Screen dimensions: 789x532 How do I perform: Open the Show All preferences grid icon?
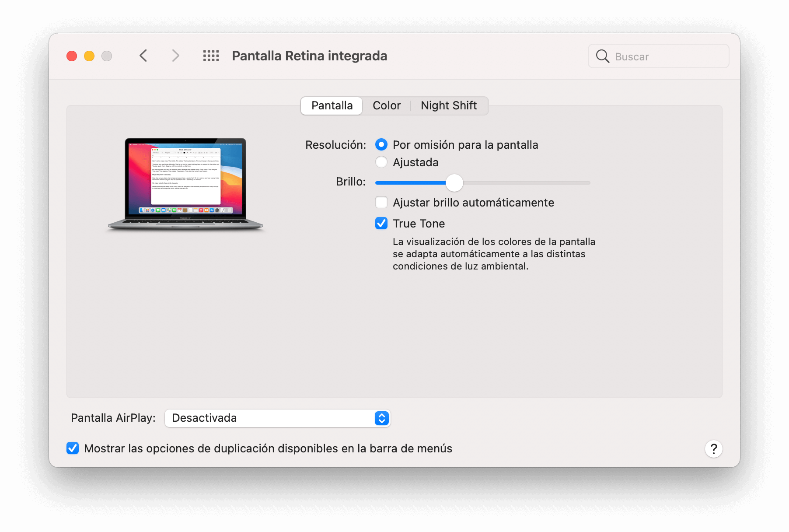pyautogui.click(x=210, y=56)
